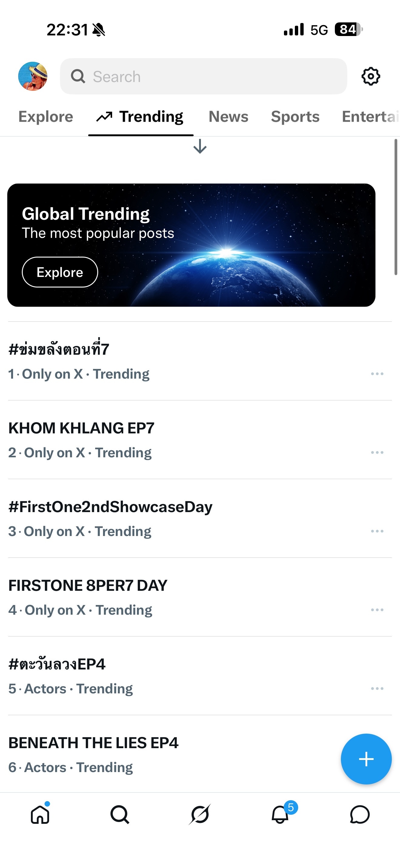Switch to the News tab
Image resolution: width=400 pixels, height=868 pixels.
228,117
